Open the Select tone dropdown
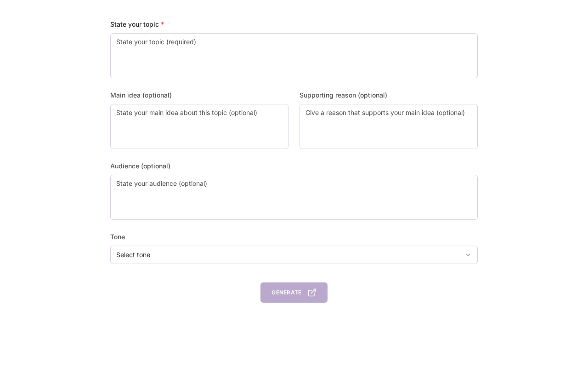The image size is (588, 368). coord(294,255)
